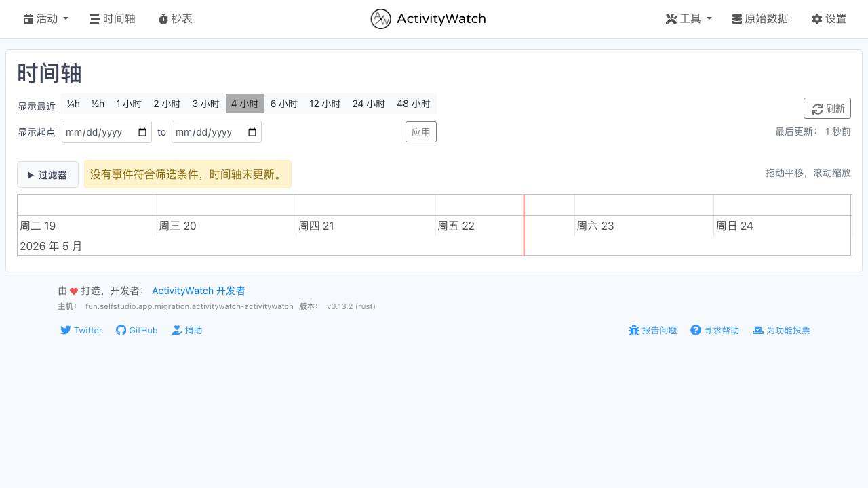Viewport: 868px width, 488px height.
Task: Click the 没有事件符合筛选条件 warning message
Action: [x=188, y=174]
